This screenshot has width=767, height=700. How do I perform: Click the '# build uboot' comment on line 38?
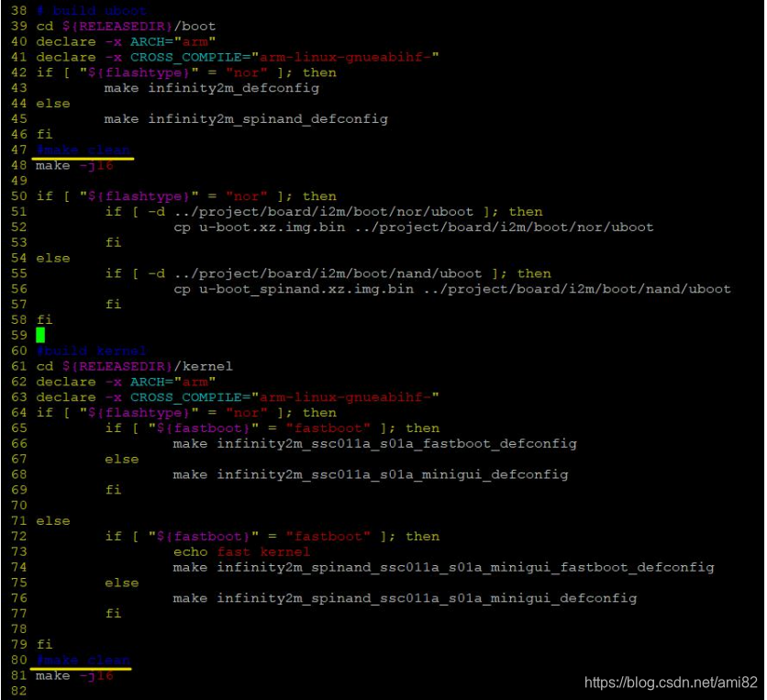pyautogui.click(x=92, y=11)
